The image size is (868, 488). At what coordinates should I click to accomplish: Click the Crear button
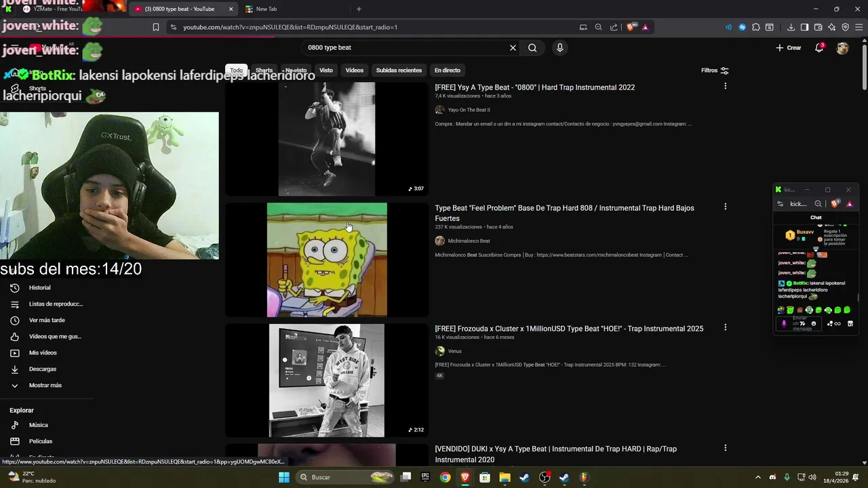[x=789, y=48]
